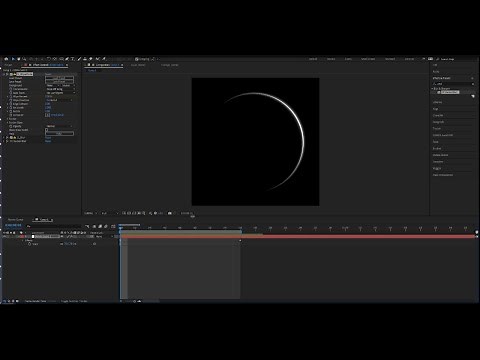This screenshot has height=360, width=480.
Task: Click Reset link for the second effect
Action: click(x=48, y=137)
